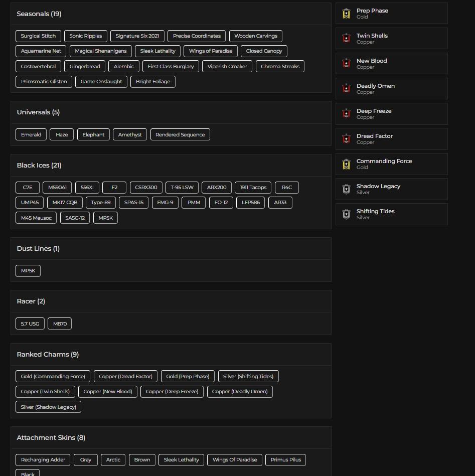This screenshot has width=475, height=476.
Task: Select the Gingerbread seasonal skin tag
Action: [85, 66]
